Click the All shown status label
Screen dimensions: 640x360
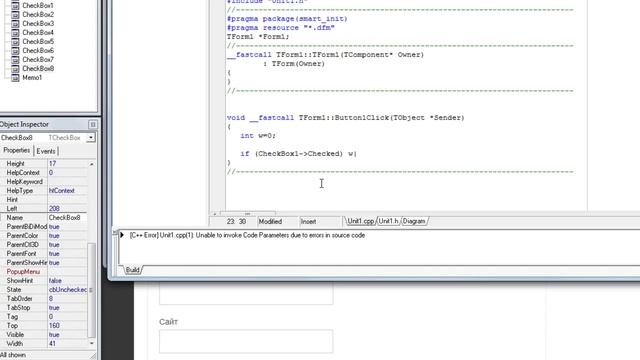13,355
